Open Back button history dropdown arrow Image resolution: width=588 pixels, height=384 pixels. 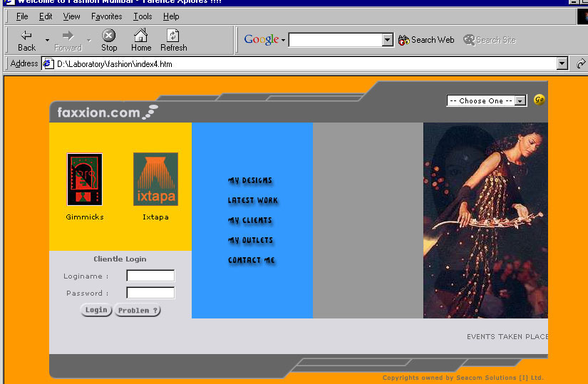click(x=47, y=40)
